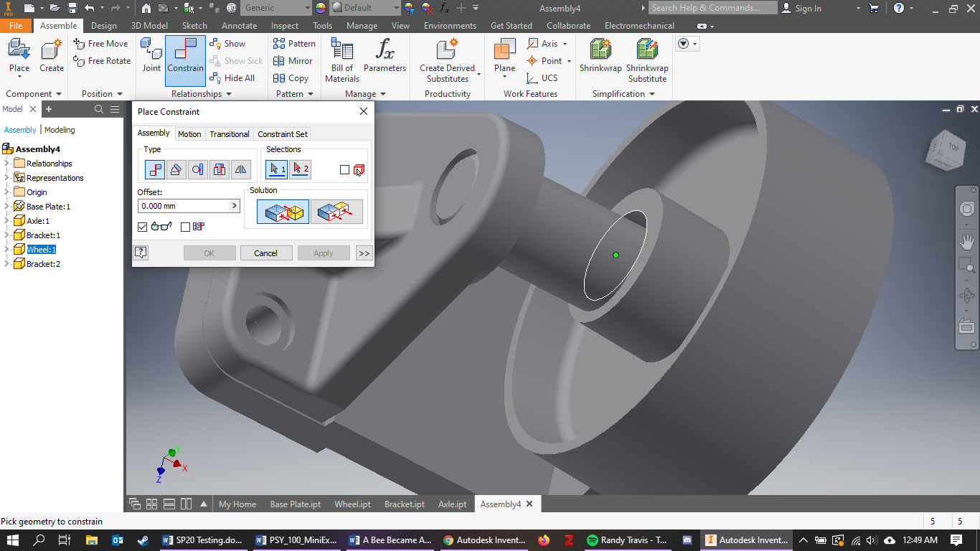This screenshot has width=980, height=551.
Task: Click the Create component tool
Action: click(x=52, y=55)
